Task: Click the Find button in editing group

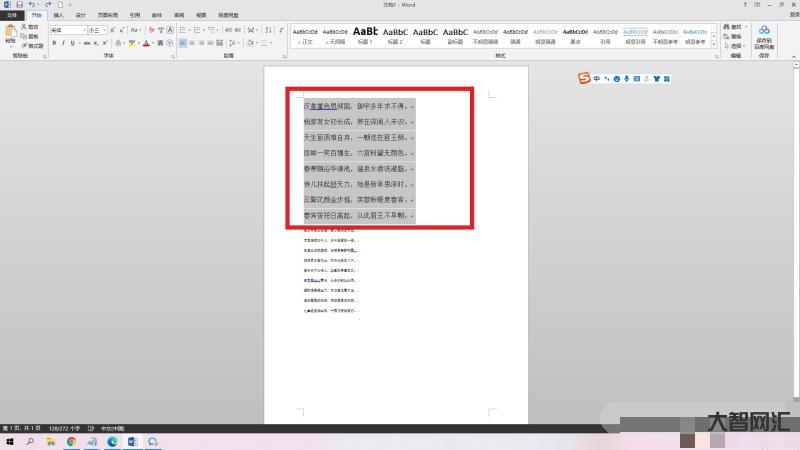Action: tap(735, 27)
